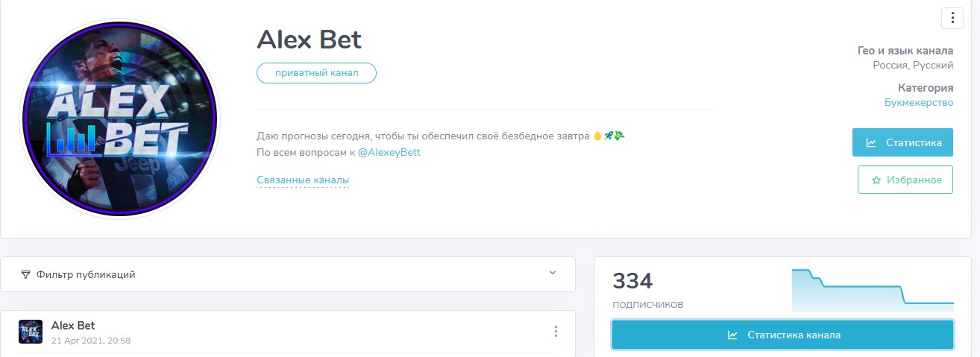Click the Россия, Русский geo text
This screenshot has height=357, width=980.
[913, 66]
